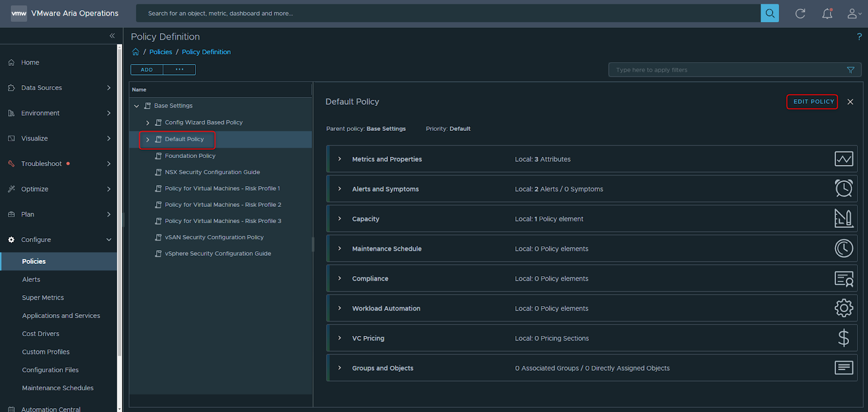Viewport: 868px width, 412px height.
Task: Open the Alerts sidebar item
Action: 31,280
